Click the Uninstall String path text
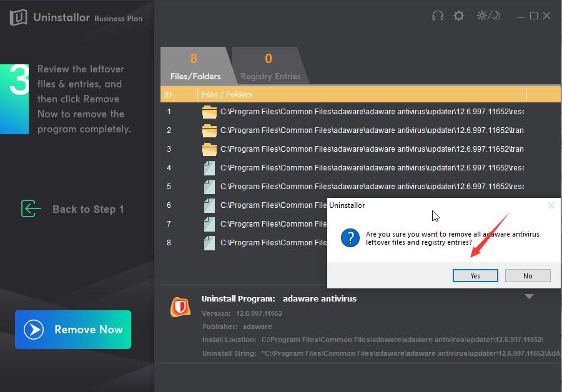This screenshot has height=392, width=562. (381, 353)
